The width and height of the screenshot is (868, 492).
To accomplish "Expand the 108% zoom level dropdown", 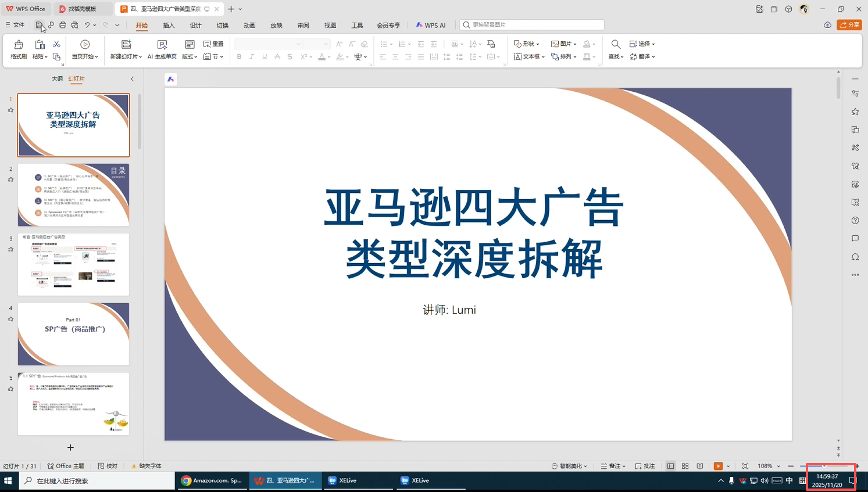I will [x=778, y=466].
